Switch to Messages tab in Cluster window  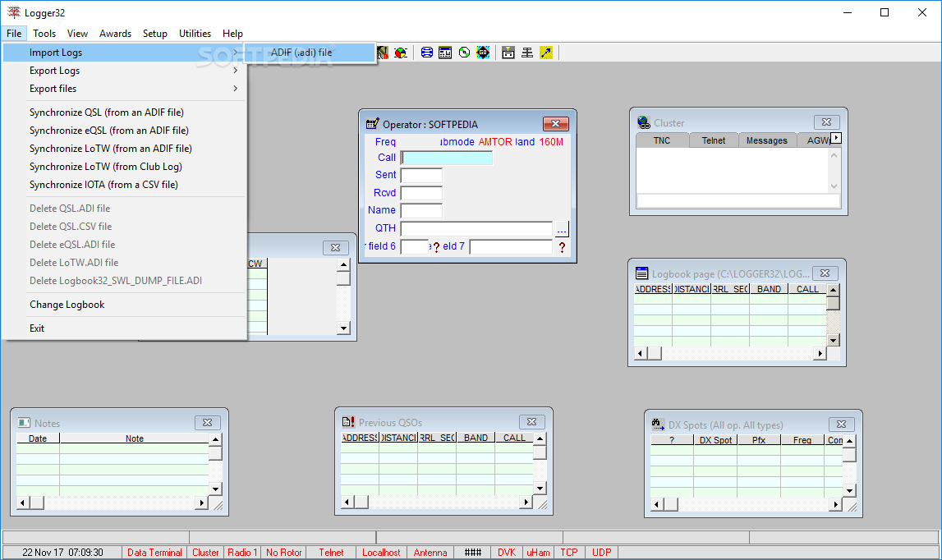tap(766, 140)
